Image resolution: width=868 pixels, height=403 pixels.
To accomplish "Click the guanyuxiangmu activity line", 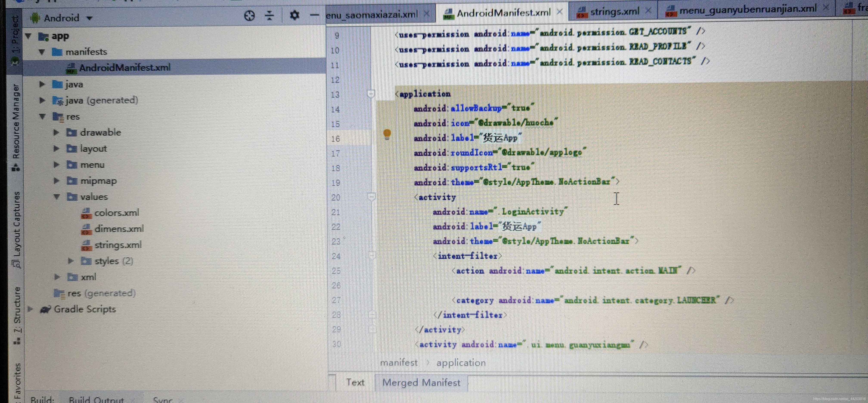I will (x=531, y=344).
